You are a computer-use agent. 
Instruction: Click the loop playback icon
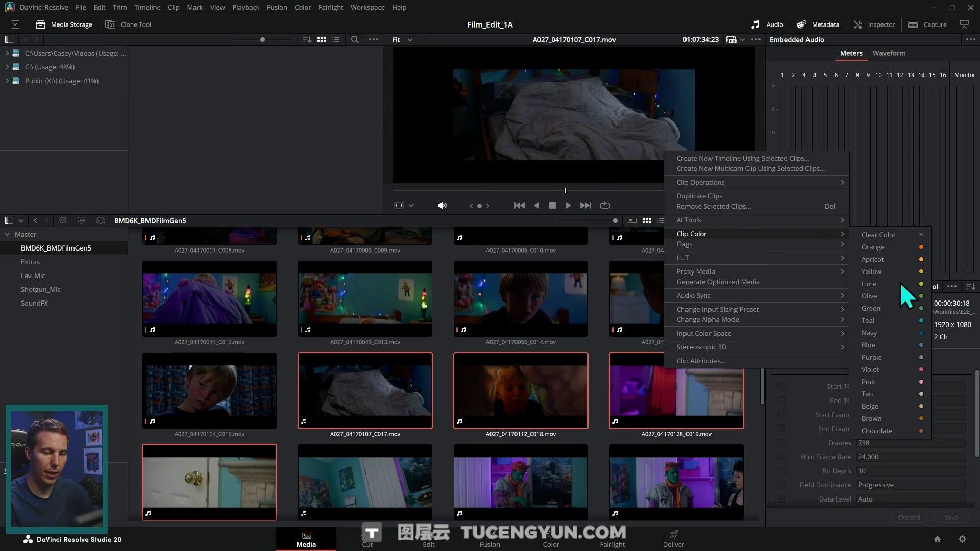[605, 205]
